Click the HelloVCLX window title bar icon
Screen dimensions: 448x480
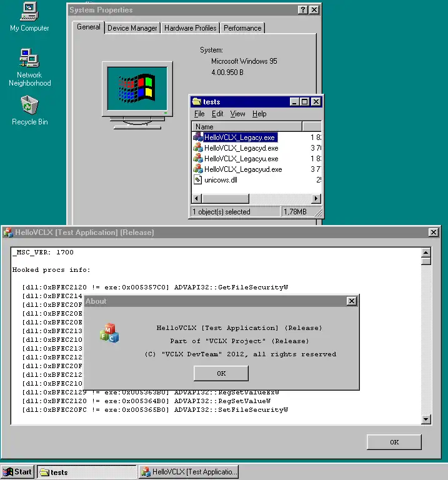pos(9,232)
